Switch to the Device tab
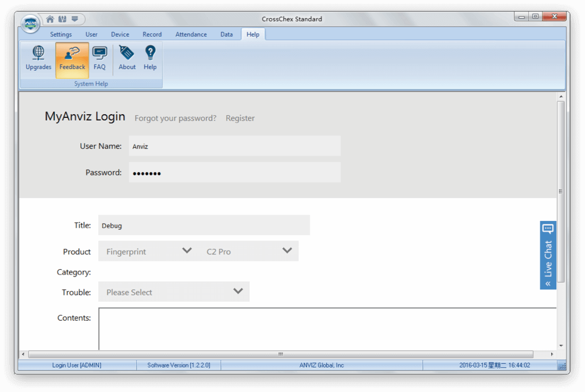 point(120,35)
